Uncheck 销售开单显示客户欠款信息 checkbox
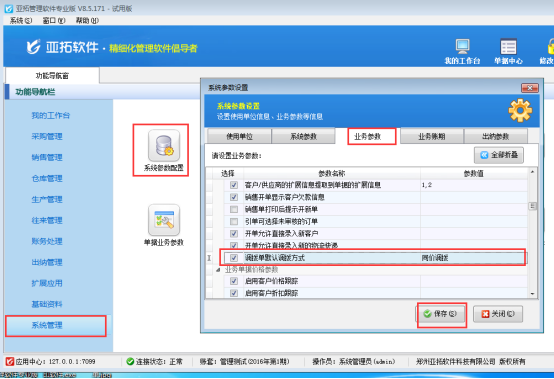The height and width of the screenshot is (379, 554). click(234, 197)
